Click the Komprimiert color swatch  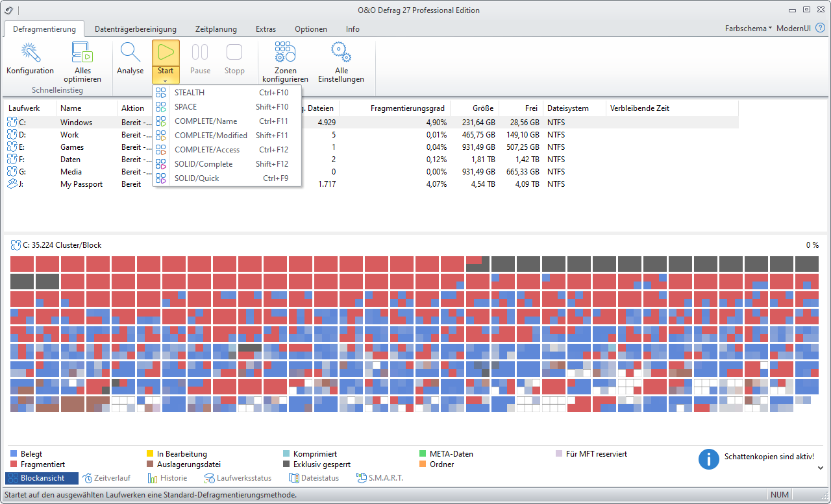click(286, 454)
